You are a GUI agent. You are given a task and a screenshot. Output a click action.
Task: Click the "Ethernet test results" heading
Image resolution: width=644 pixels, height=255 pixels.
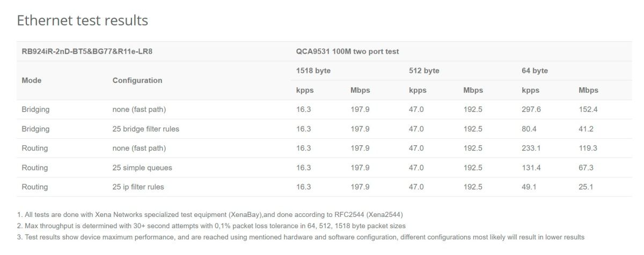(82, 20)
